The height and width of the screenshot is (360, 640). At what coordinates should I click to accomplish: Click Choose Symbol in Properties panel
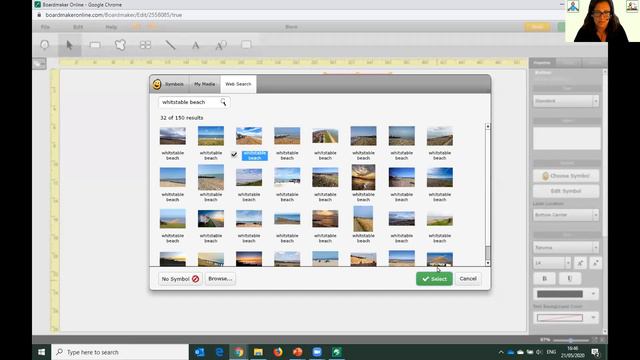tap(566, 176)
